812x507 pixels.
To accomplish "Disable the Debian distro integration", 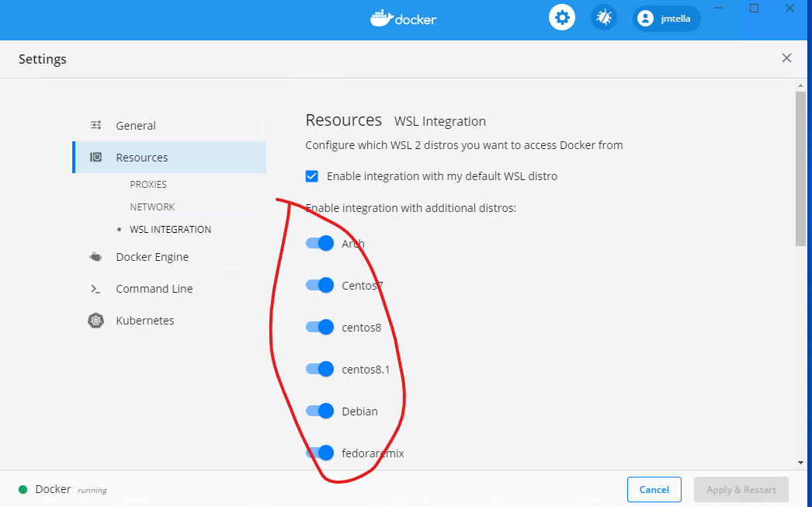I will click(x=320, y=411).
